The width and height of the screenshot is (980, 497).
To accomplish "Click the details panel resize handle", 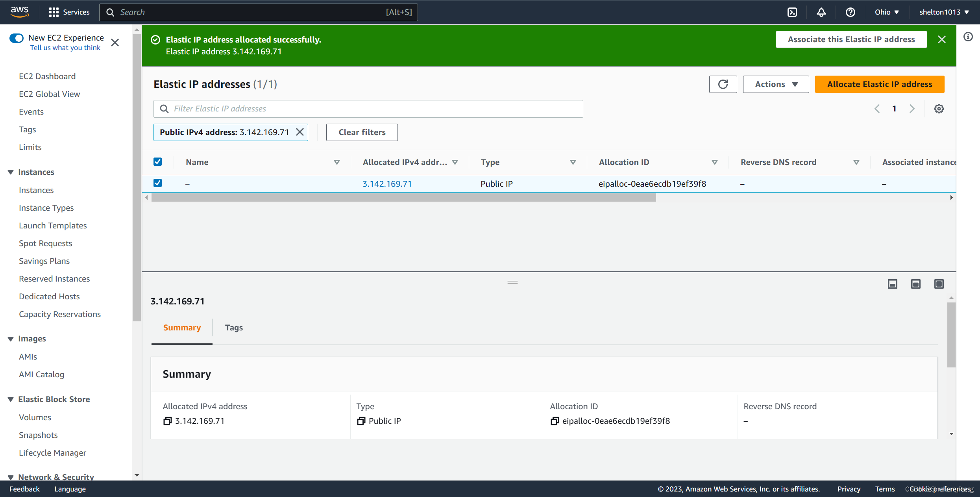I will point(512,282).
